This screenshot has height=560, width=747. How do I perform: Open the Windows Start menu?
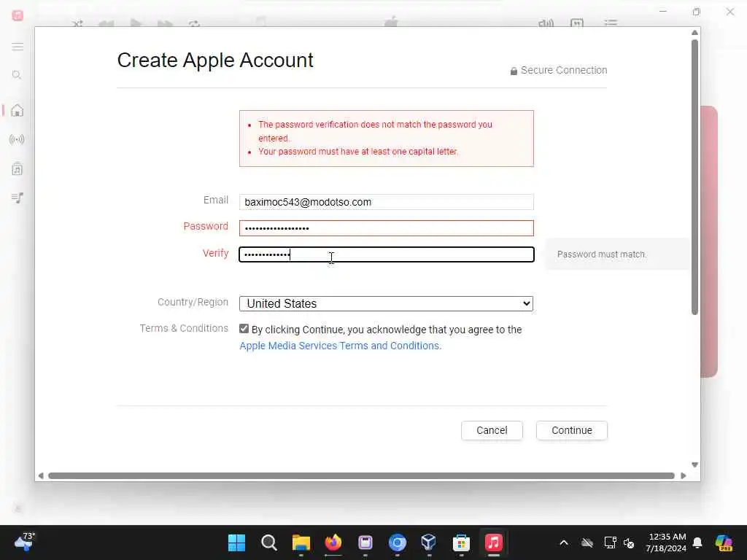click(236, 542)
